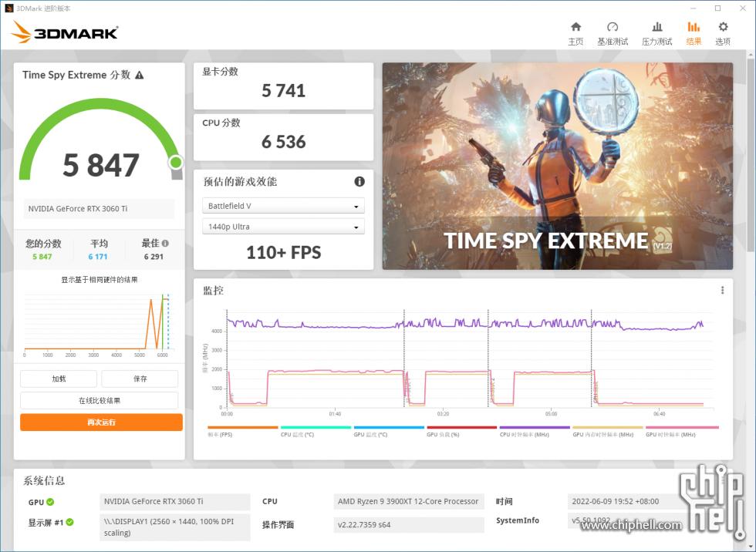Viewport: 756px width, 552px height.
Task: Click 在线比较结果 compare online button
Action: (100, 400)
